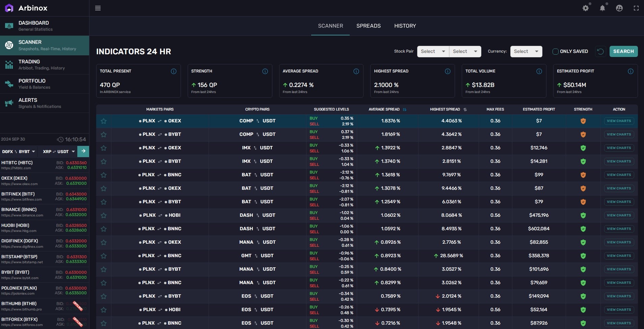
Task: Switch to the HISTORY tab
Action: (x=405, y=26)
